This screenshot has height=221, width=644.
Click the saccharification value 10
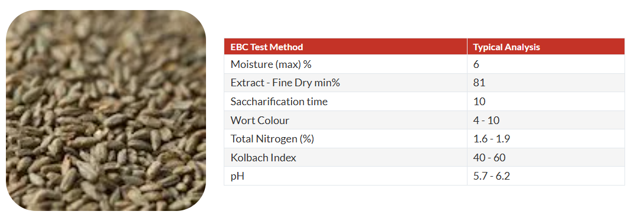pos(479,102)
